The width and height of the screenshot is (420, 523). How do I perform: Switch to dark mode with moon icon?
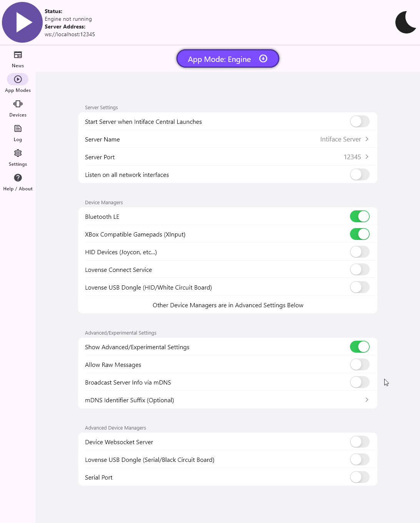pos(406,22)
